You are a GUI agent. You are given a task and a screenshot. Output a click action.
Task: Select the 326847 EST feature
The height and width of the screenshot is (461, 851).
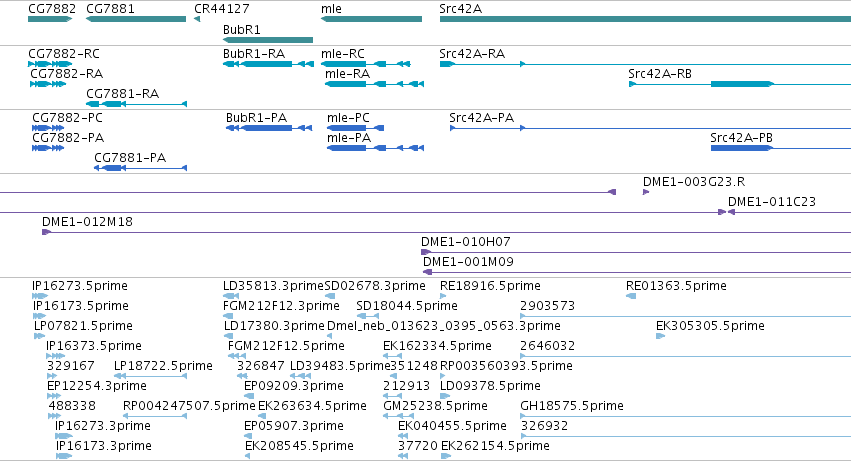(243, 376)
